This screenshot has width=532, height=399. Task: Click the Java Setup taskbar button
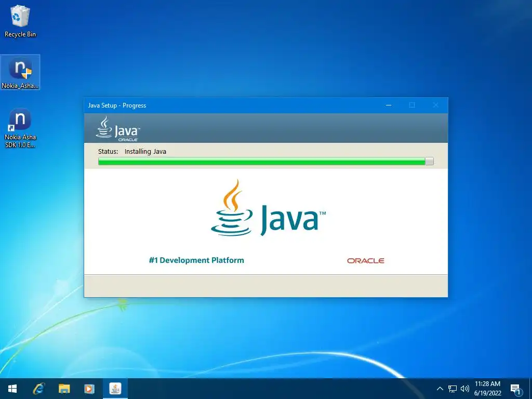tap(115, 389)
